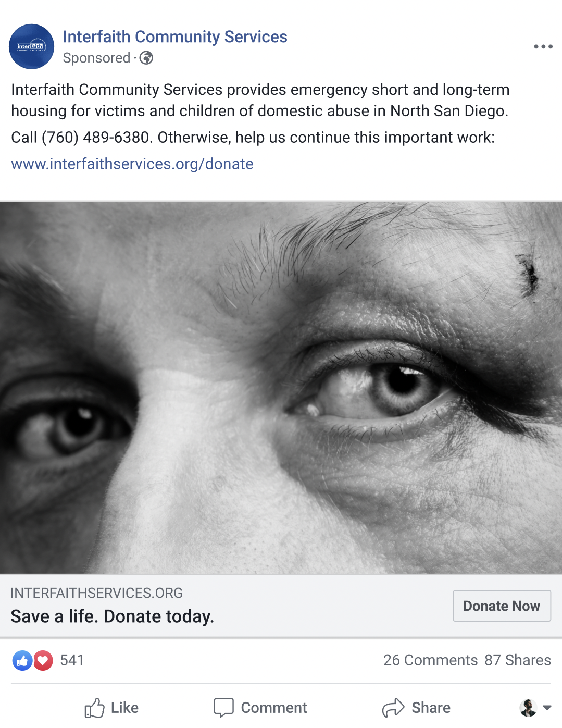This screenshot has height=728, width=562.
Task: Open the black and white ad photo
Action: [281, 388]
